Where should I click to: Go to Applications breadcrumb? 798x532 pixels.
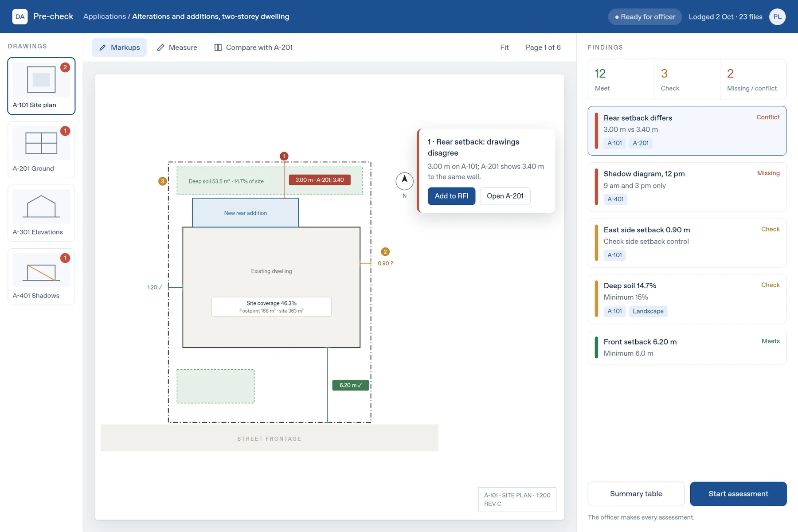105,16
